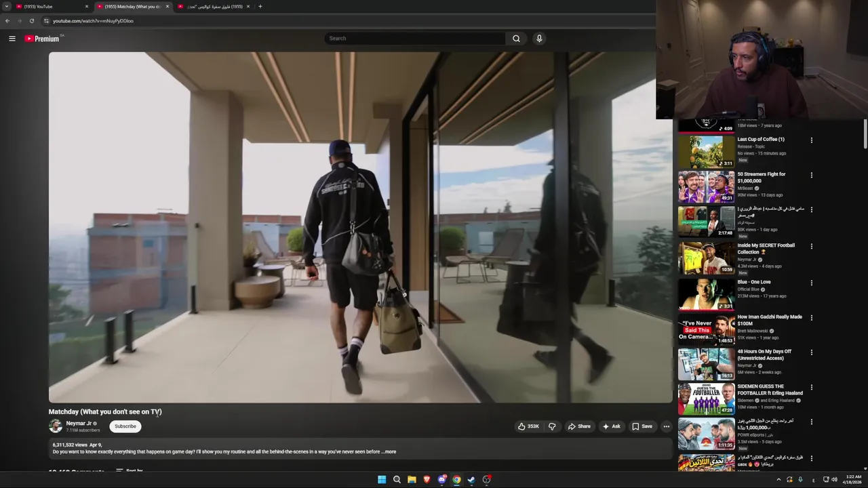Open '50 Streamers Fight for $1,000,000' thumbnail
Image resolution: width=868 pixels, height=488 pixels.
click(x=706, y=186)
